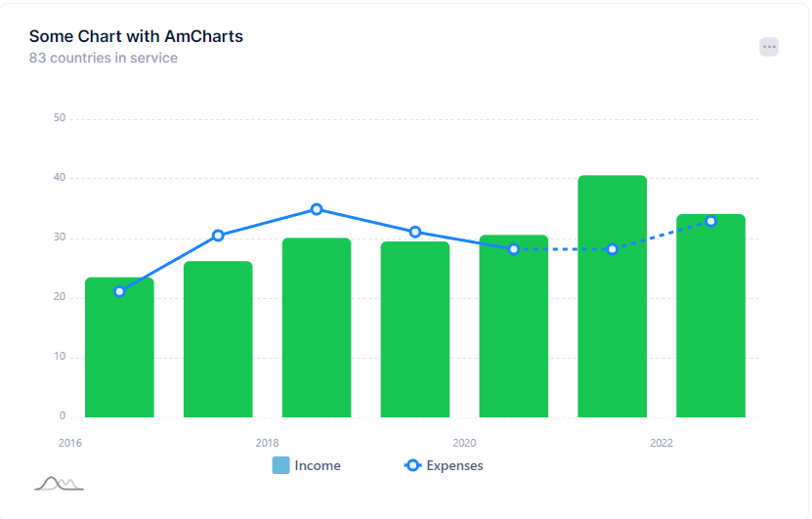Click the "Some Chart with AmCharts" title
The height and width of the screenshot is (519, 812).
pyautogui.click(x=136, y=36)
